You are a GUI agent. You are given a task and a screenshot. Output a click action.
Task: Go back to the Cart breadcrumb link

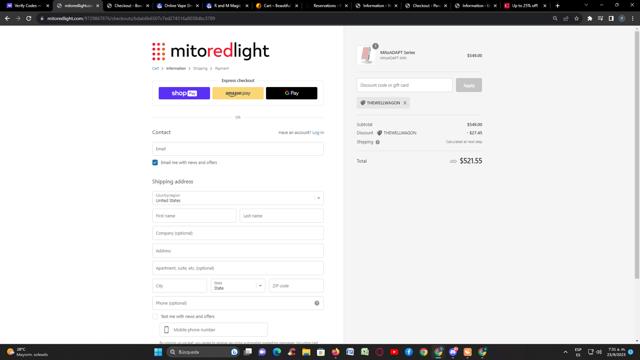point(155,69)
